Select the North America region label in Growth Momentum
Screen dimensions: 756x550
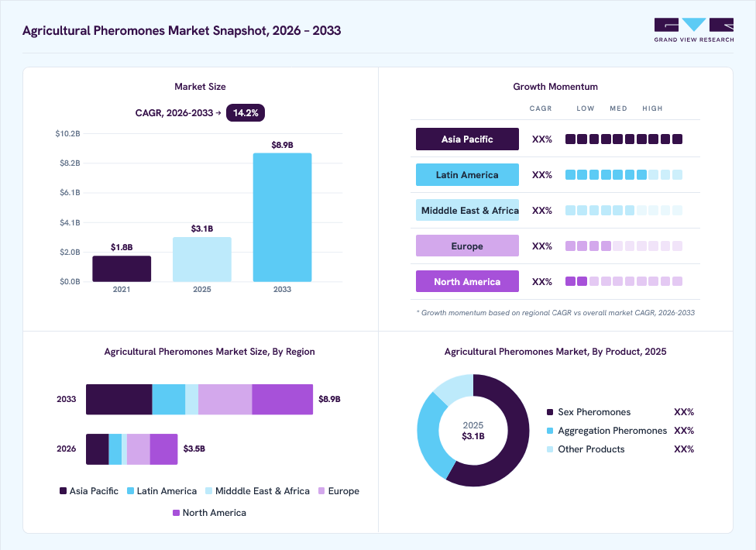467,281
